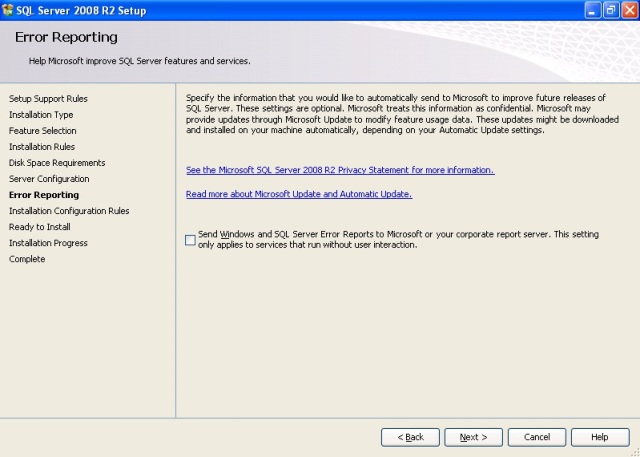The width and height of the screenshot is (640, 457).
Task: Read more about Microsoft Update and Automatic Update
Action: 299,194
